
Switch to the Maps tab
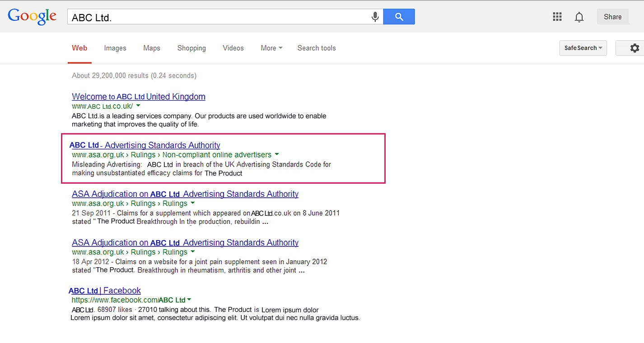(x=152, y=48)
